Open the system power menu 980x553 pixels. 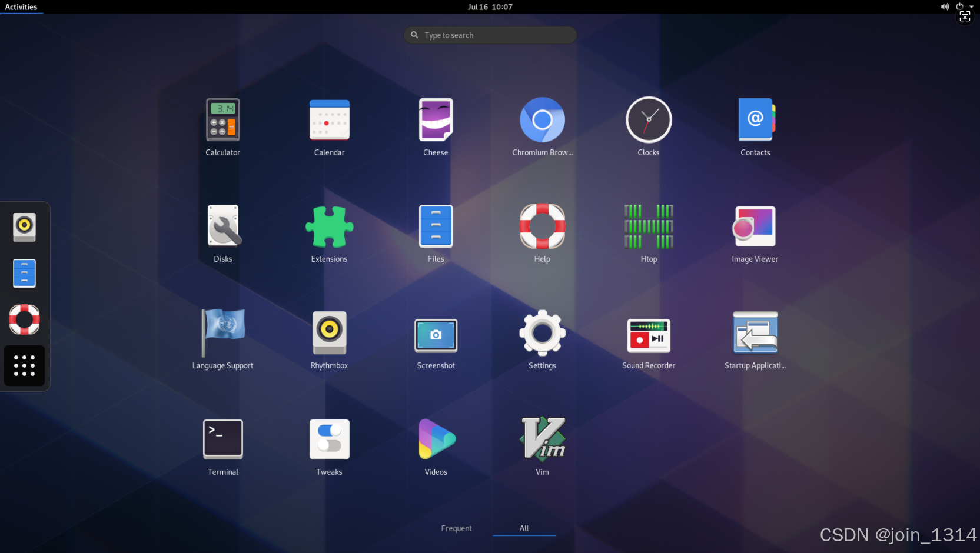pyautogui.click(x=964, y=7)
